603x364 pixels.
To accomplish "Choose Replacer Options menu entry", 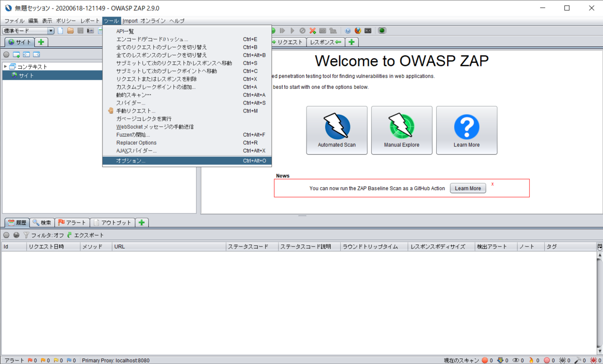I will click(187, 143).
